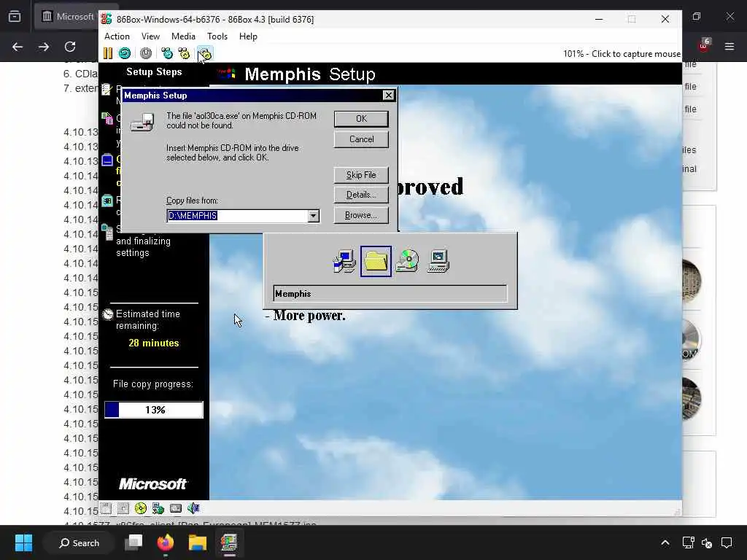Click the hard reset toolbar icon

125,53
